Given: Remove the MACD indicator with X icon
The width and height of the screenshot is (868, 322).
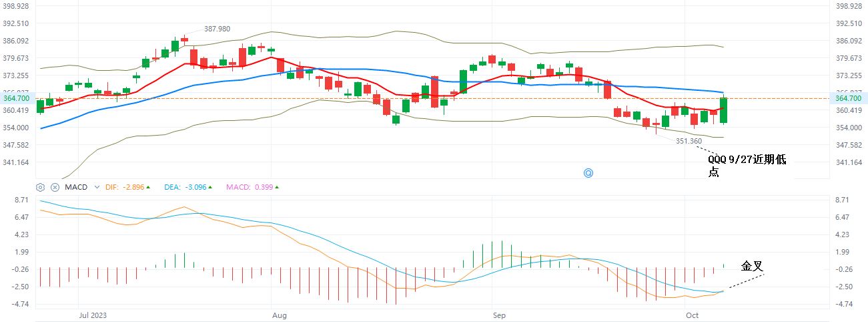Looking at the screenshot, I should tap(55, 188).
